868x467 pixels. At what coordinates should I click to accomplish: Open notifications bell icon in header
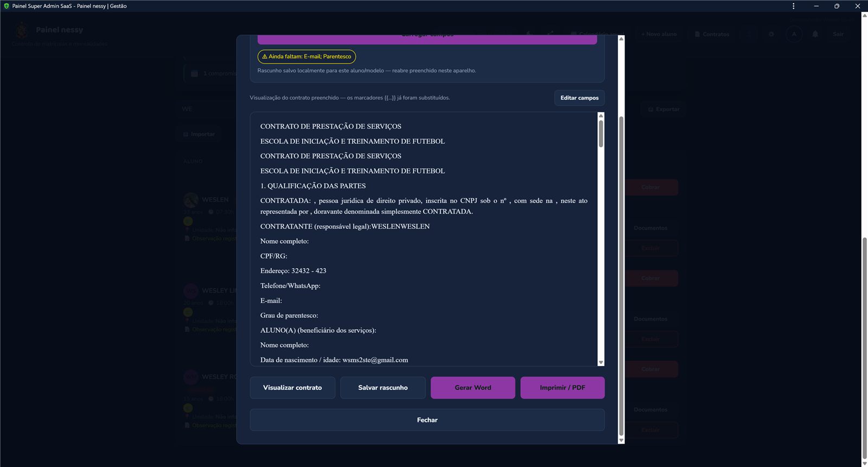tap(815, 34)
